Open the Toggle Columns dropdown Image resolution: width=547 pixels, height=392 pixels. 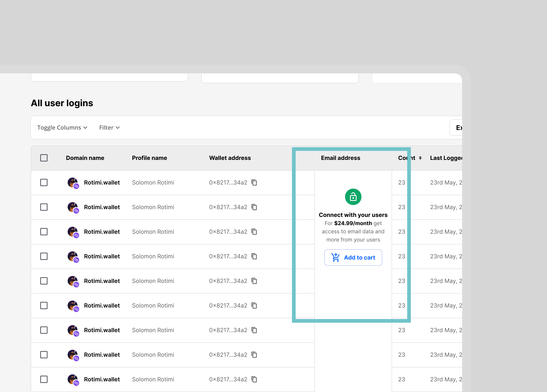pyautogui.click(x=62, y=128)
